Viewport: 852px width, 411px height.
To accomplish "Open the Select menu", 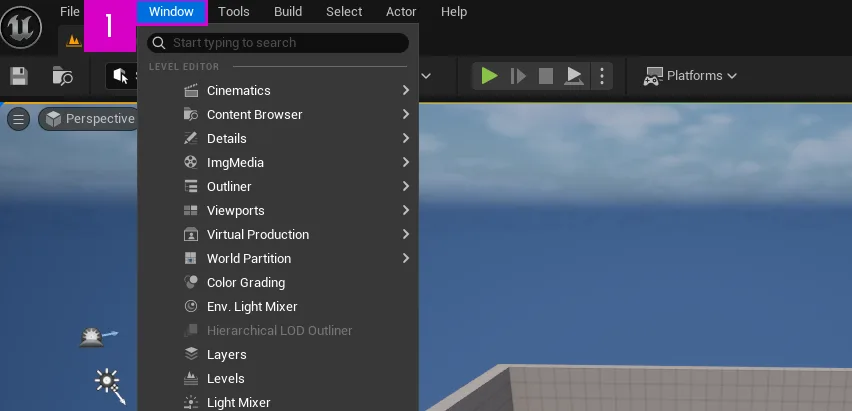I will pyautogui.click(x=344, y=11).
